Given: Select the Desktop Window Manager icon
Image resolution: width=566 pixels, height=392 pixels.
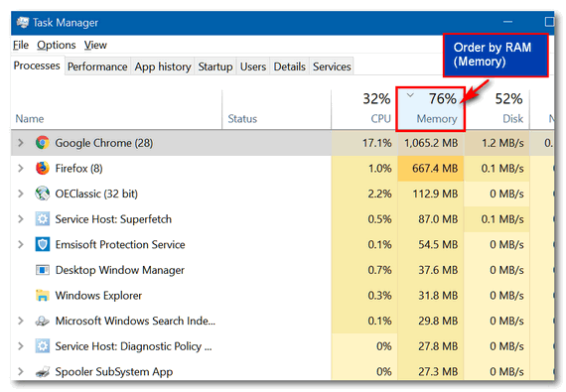Looking at the screenshot, I should point(43,270).
